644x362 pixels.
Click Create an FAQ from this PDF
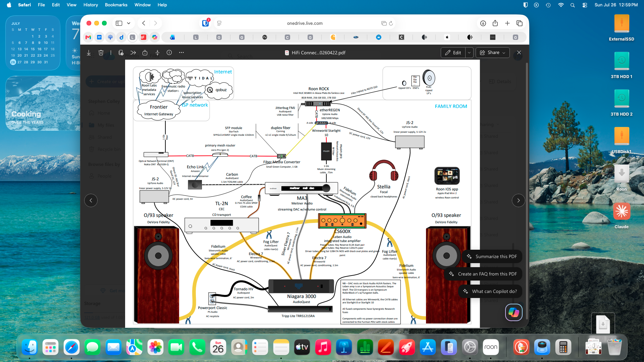point(483,274)
